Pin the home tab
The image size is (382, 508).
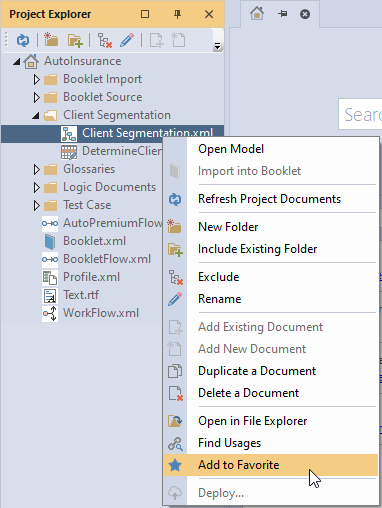point(283,14)
